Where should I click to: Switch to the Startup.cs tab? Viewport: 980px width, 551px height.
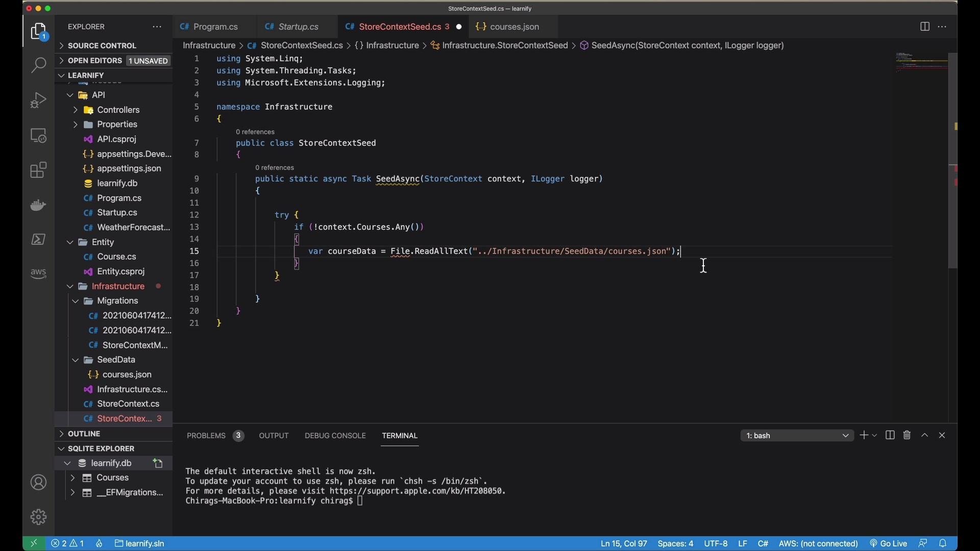299,27
